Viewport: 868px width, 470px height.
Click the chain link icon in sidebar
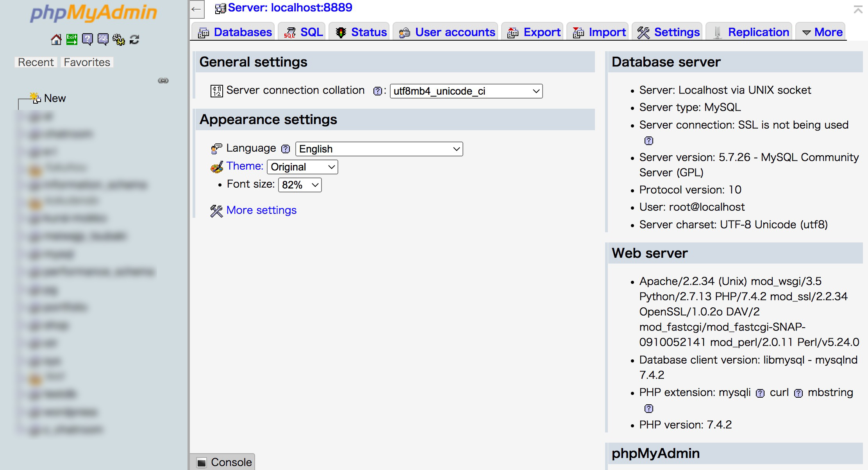tap(163, 81)
